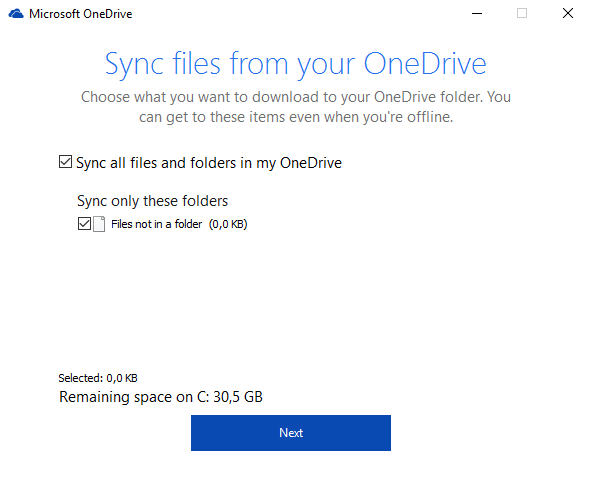590x477 pixels.
Task: Toggle the Files not in a folder checkbox
Action: pyautogui.click(x=84, y=224)
